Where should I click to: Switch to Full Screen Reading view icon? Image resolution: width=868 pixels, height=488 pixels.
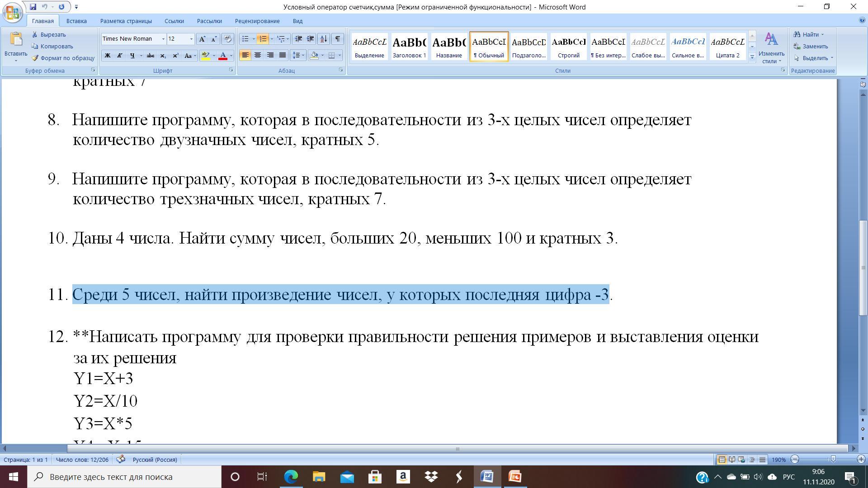[732, 460]
